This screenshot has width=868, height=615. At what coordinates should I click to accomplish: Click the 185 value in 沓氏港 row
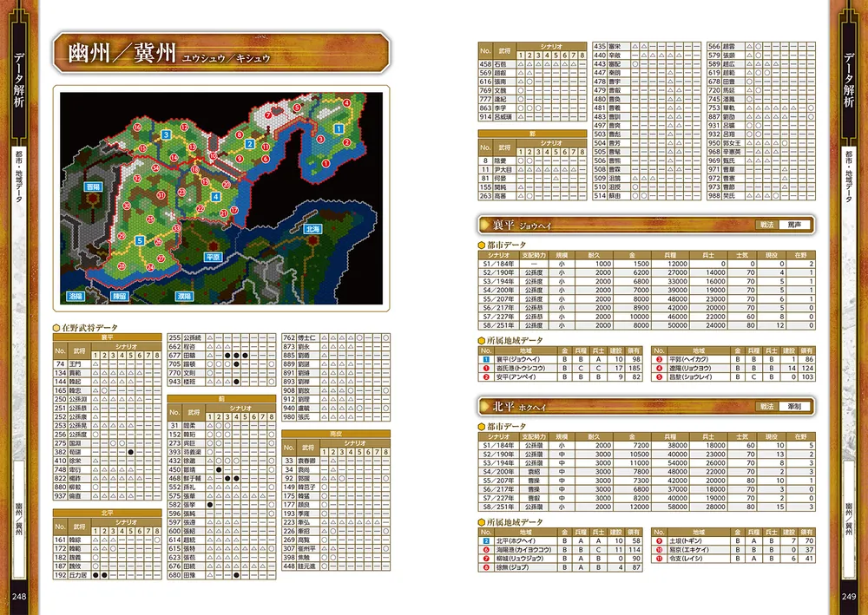[x=635, y=369]
